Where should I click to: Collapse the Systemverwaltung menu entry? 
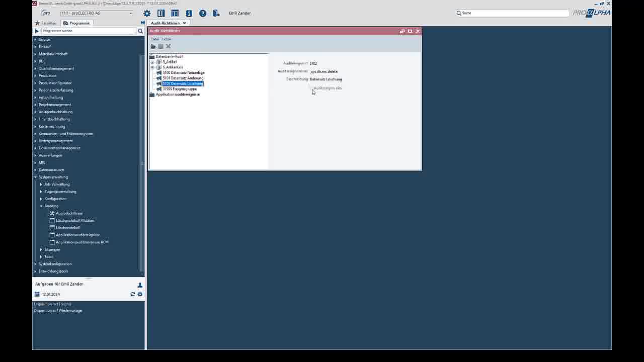35,177
